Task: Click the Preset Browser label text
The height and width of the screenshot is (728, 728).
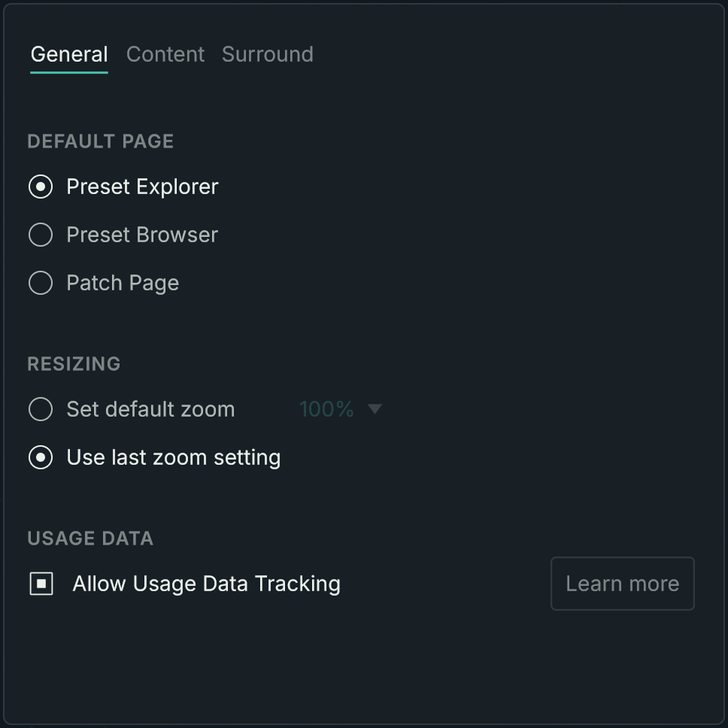Action: click(x=142, y=235)
